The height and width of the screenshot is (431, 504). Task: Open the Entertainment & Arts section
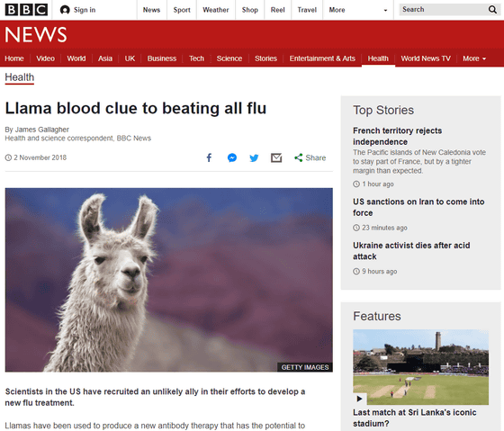point(322,58)
